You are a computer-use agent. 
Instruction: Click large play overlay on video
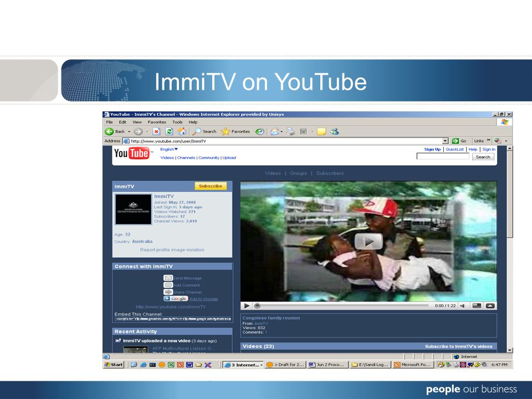click(x=369, y=242)
